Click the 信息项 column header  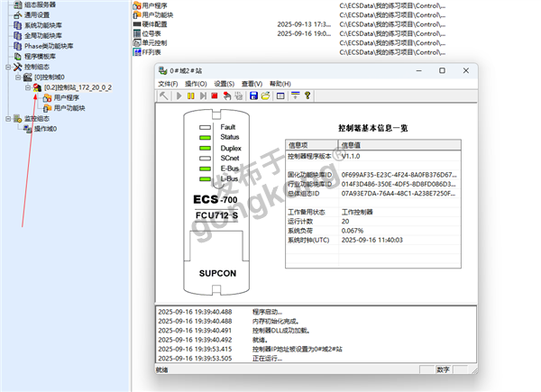(x=312, y=145)
